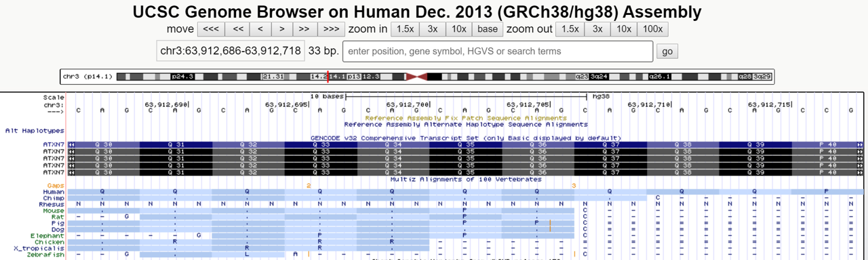Zoom out 10x
The width and height of the screenshot is (868, 260).
coord(624,29)
